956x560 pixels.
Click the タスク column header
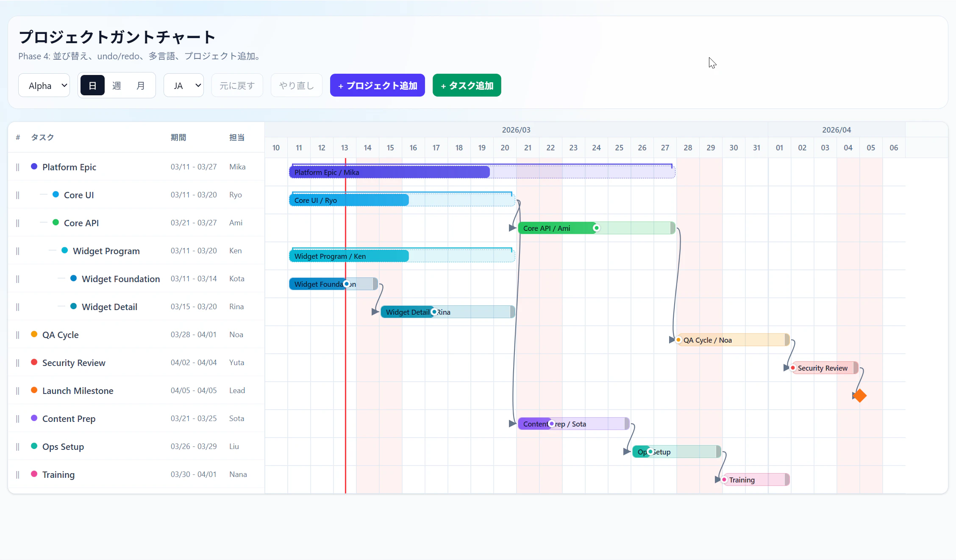(x=42, y=137)
